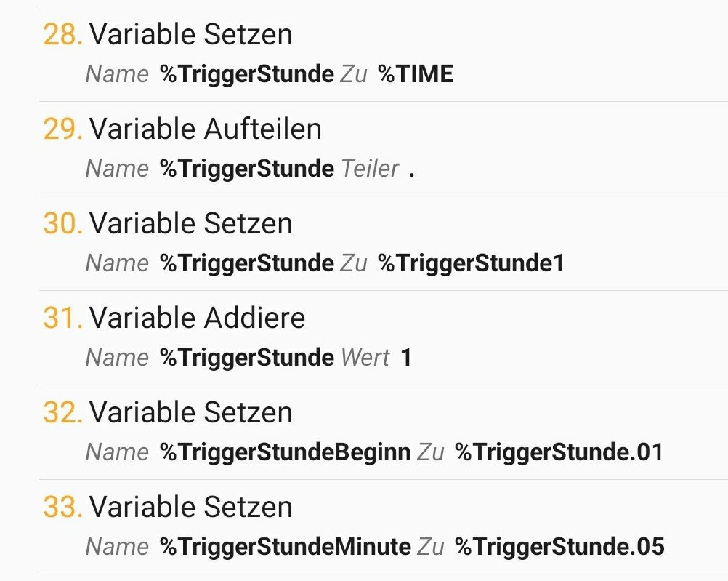Tap %TriggerStundeMinute name in action 33
Viewport: 728px width, 581px height.
(285, 547)
